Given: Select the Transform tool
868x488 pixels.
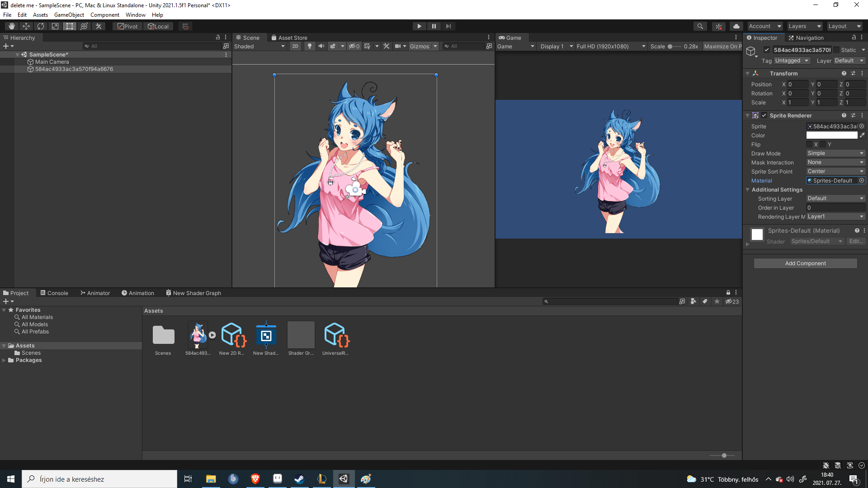Looking at the screenshot, I should [x=84, y=26].
